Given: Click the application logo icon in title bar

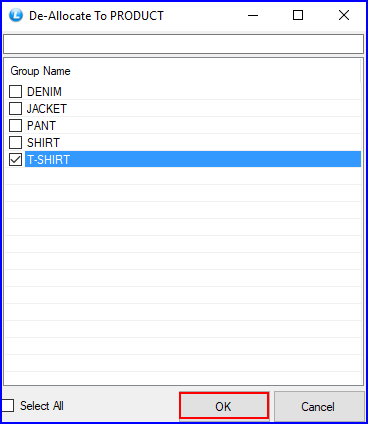Looking at the screenshot, I should click(x=16, y=15).
